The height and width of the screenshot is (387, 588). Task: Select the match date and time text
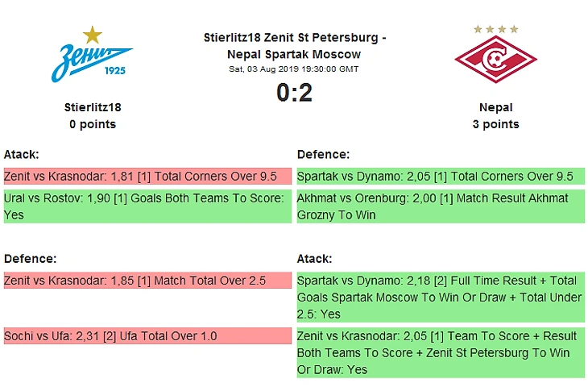point(294,69)
